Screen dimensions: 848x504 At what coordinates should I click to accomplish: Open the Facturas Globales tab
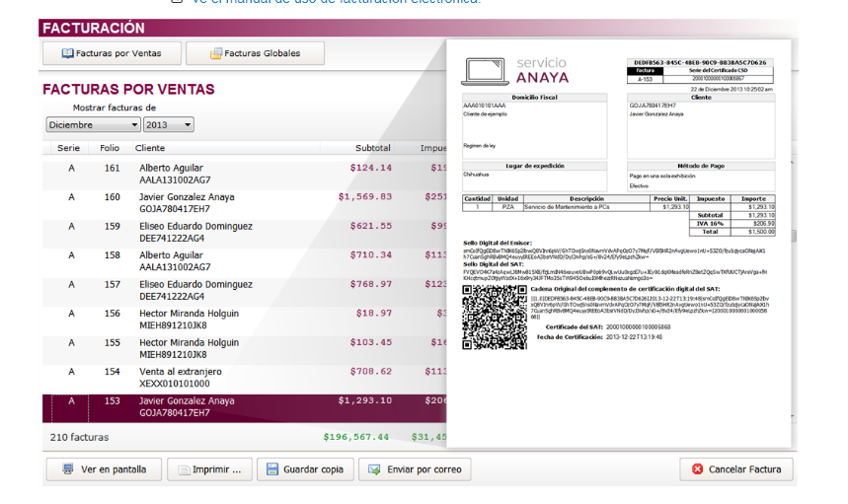[x=256, y=53]
